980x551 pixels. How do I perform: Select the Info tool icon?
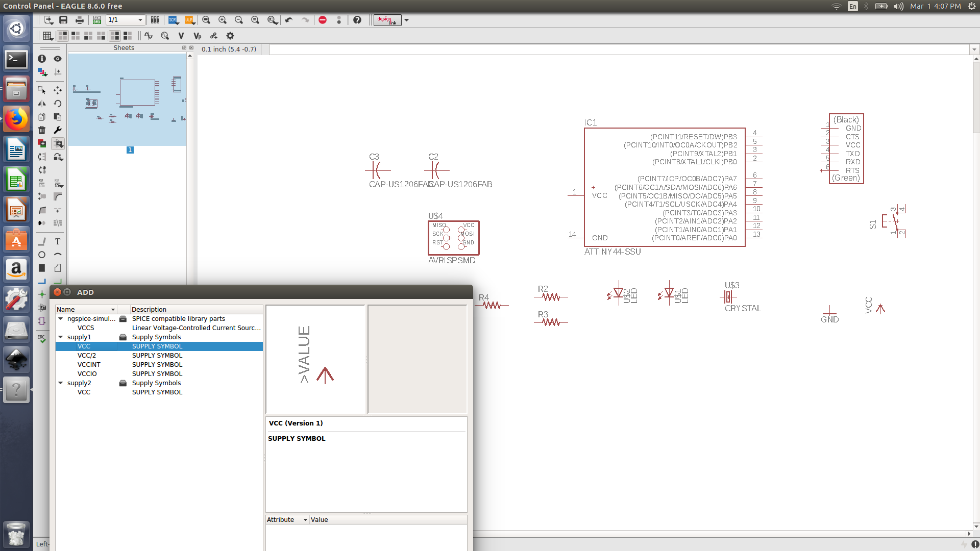click(x=42, y=59)
